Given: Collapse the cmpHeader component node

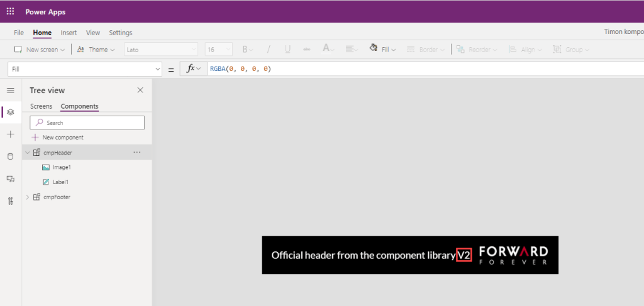Looking at the screenshot, I should click(27, 152).
